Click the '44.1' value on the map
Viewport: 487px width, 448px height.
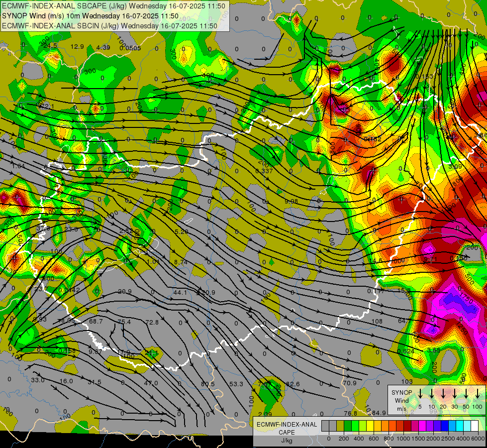180,292
